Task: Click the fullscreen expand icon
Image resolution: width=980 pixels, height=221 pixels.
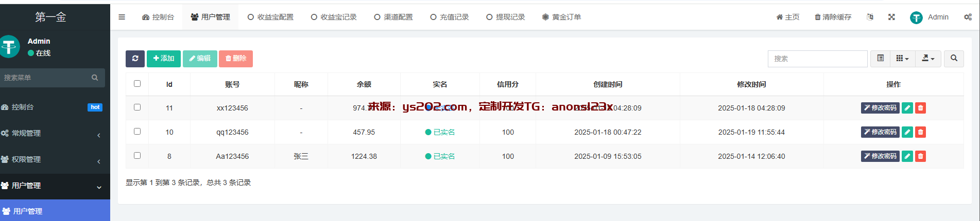Action: point(891,17)
